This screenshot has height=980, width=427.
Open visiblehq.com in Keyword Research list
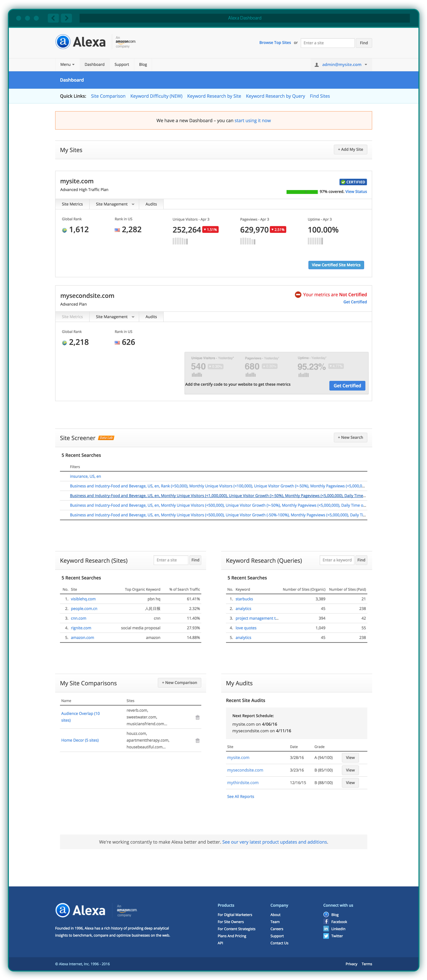click(83, 599)
